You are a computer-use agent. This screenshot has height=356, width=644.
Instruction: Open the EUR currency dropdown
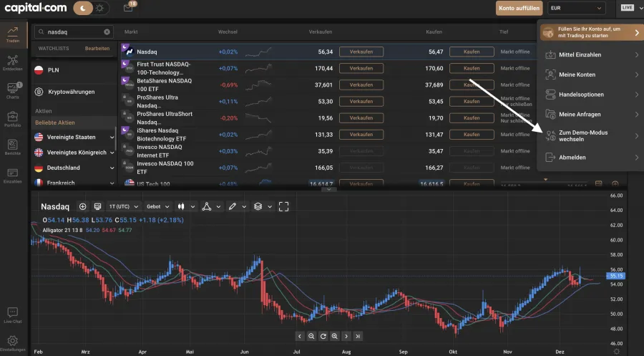(576, 8)
